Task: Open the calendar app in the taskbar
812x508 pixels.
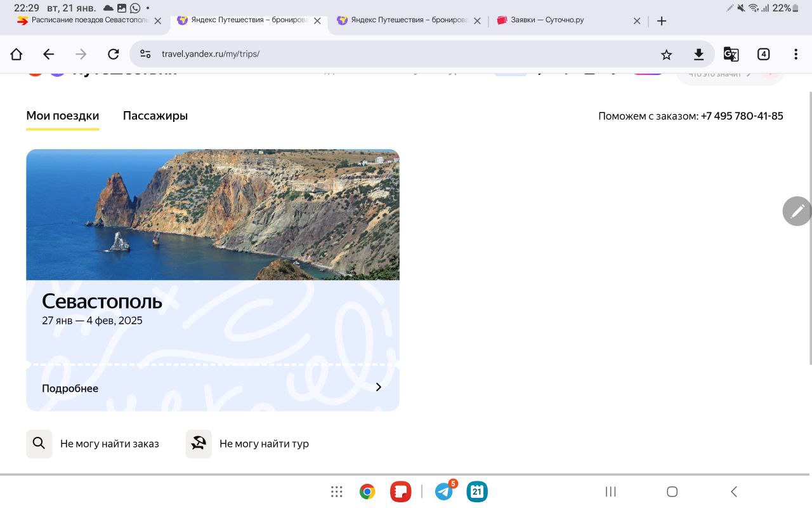Action: point(477,491)
